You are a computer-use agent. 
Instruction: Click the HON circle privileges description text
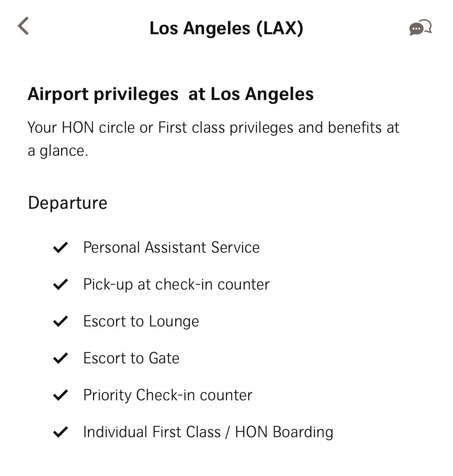click(214, 139)
